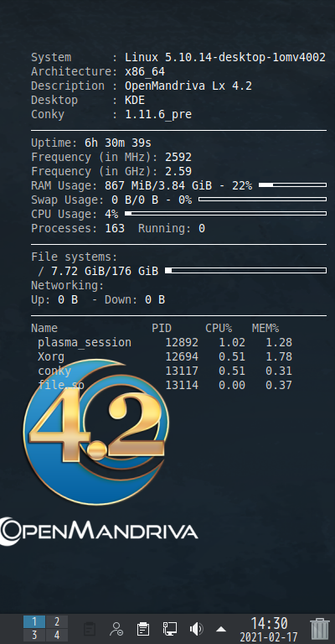Switch to virtual desktop 1 in pager
The height and width of the screenshot is (644, 335).
coord(34,621)
